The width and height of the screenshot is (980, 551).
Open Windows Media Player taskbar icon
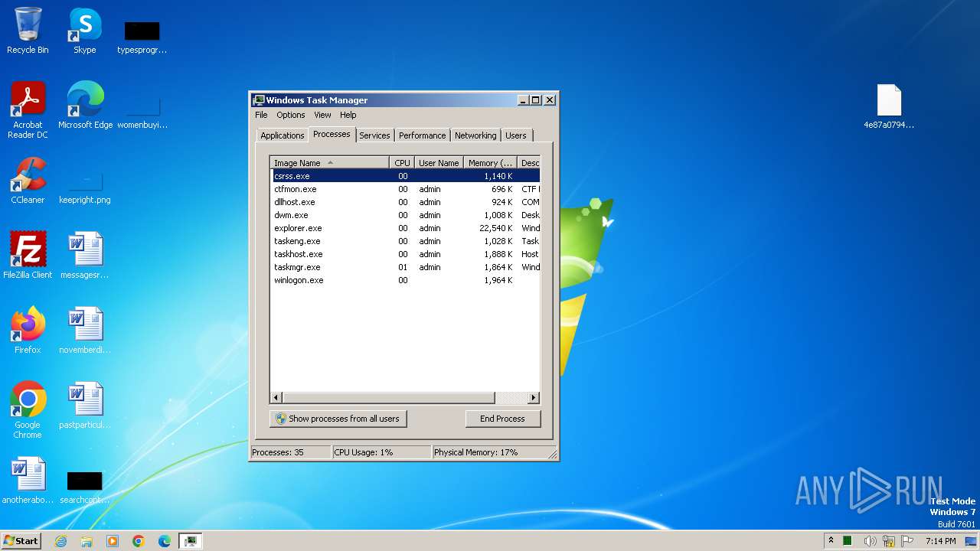pyautogui.click(x=113, y=541)
